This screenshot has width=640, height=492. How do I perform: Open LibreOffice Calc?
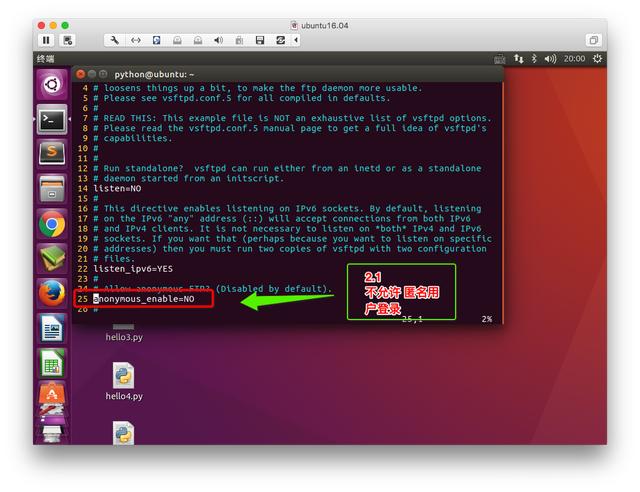(x=52, y=363)
